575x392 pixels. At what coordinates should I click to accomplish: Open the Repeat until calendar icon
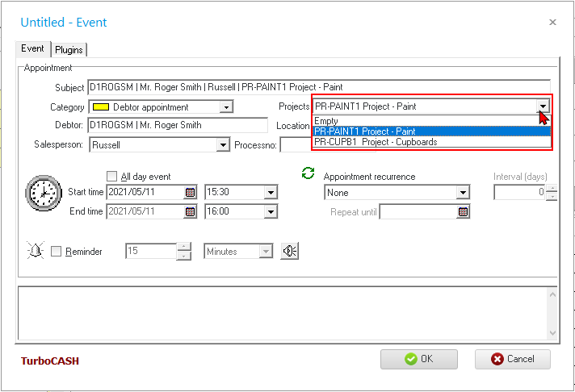pos(463,212)
